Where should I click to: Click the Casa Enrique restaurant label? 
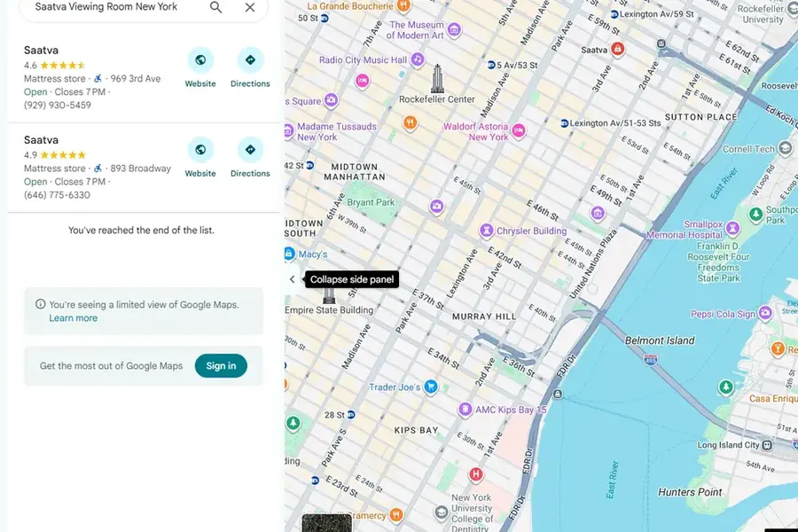[x=773, y=399]
